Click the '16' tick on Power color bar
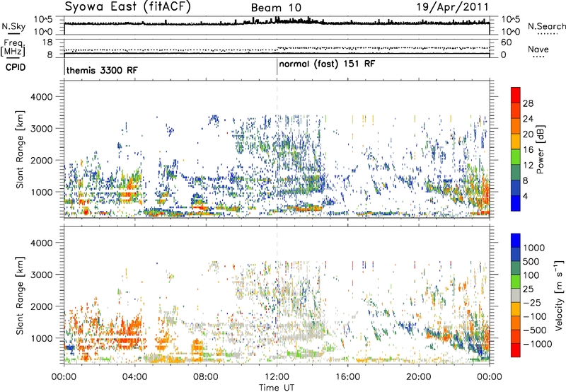 (x=528, y=149)
